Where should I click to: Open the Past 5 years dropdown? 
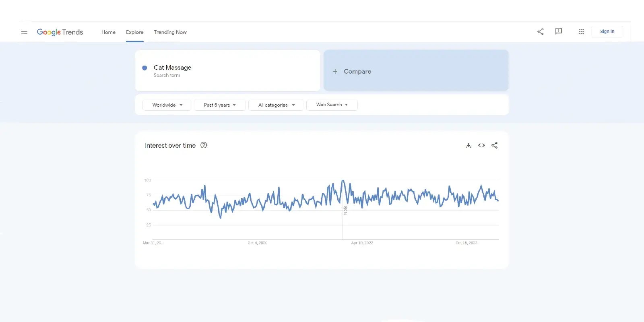point(220,105)
